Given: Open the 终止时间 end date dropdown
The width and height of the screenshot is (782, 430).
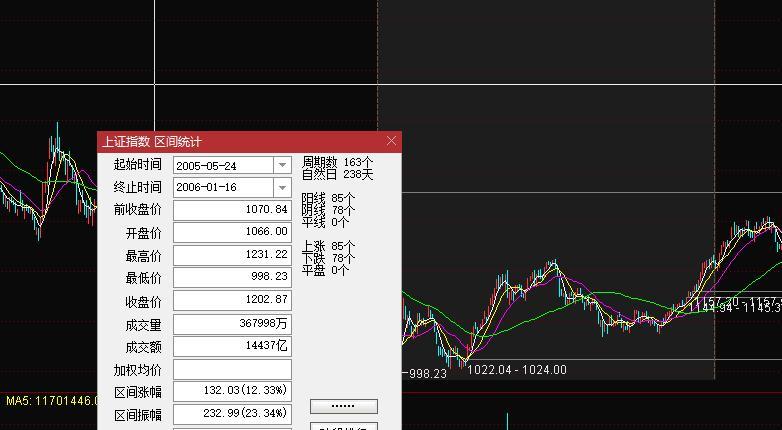Looking at the screenshot, I should (x=281, y=188).
